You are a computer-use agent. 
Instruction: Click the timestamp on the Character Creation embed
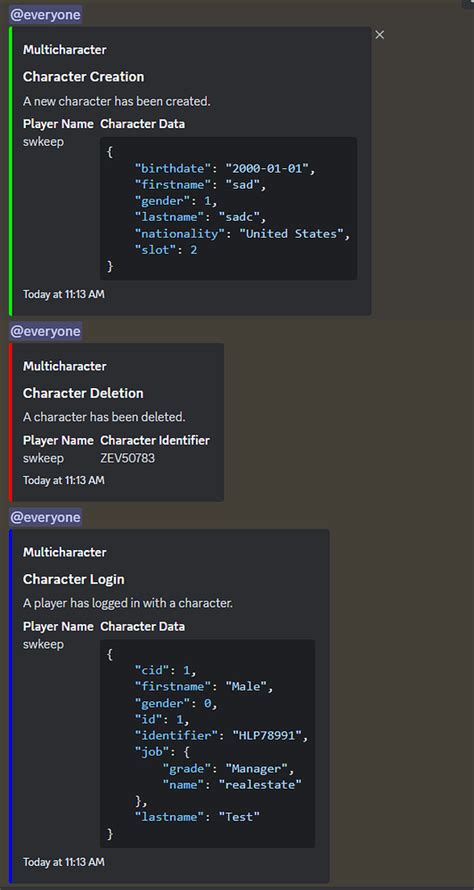click(x=64, y=294)
